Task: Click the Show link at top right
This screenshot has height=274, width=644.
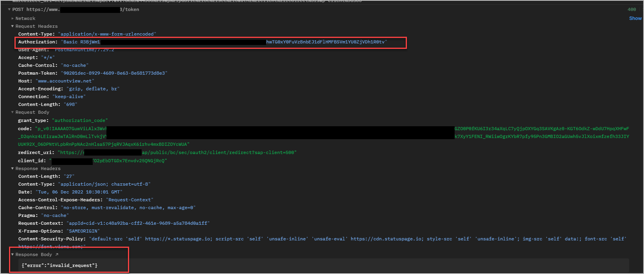Action: [635, 18]
